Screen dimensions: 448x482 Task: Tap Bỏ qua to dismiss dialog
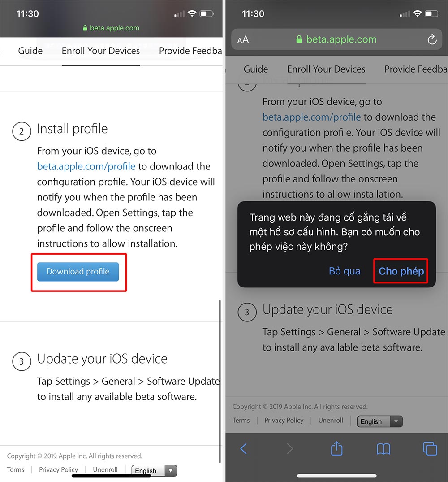pos(345,271)
